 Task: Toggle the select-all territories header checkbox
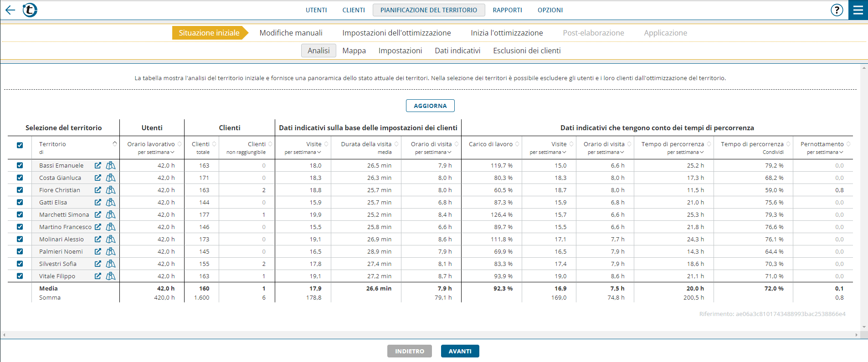point(20,145)
